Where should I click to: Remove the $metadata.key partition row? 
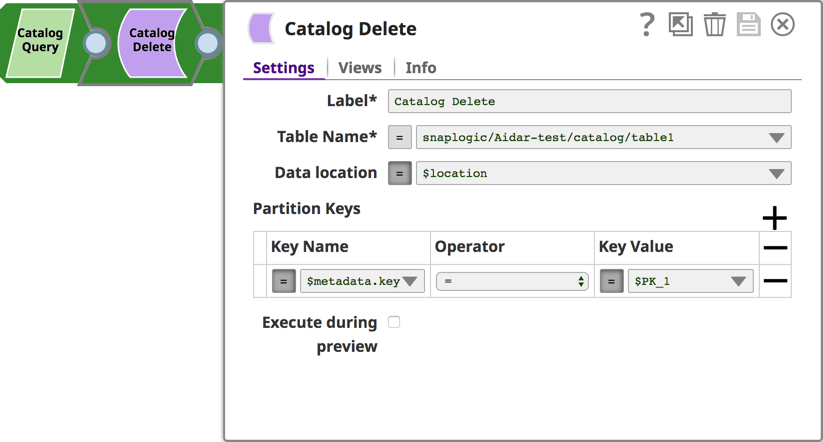click(775, 281)
